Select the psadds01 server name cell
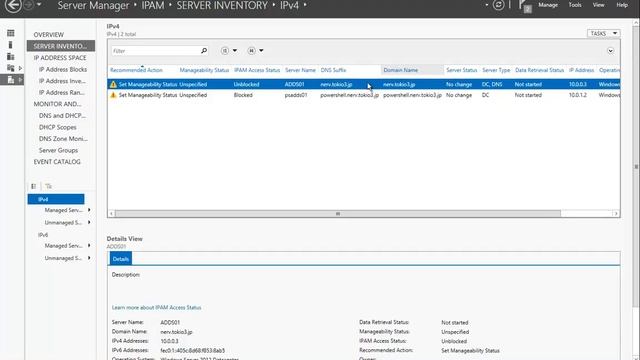640x360 pixels. 296,95
